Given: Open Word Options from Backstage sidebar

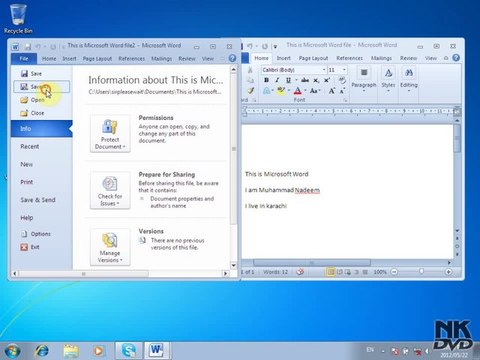Looking at the screenshot, I should (x=36, y=234).
